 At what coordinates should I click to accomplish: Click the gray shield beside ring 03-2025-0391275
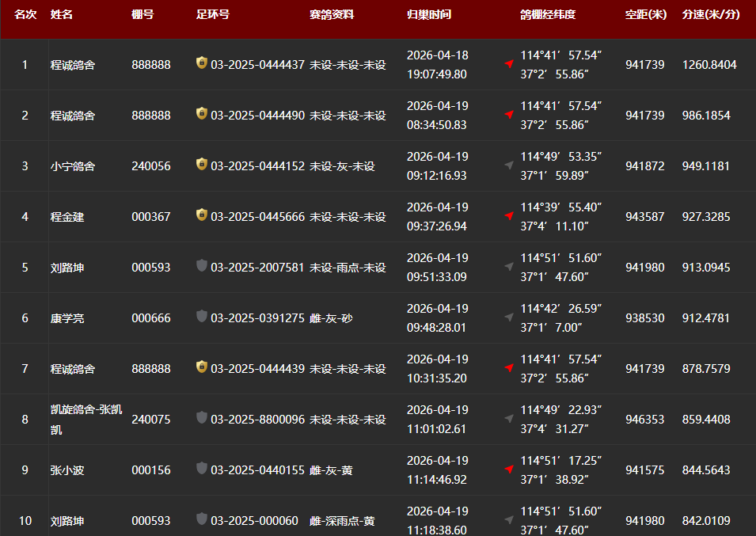point(202,317)
